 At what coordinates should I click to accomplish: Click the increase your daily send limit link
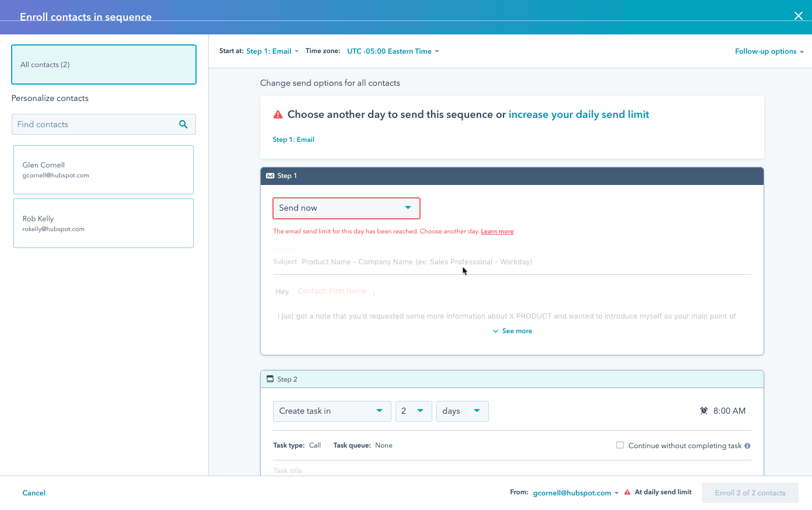tap(579, 115)
